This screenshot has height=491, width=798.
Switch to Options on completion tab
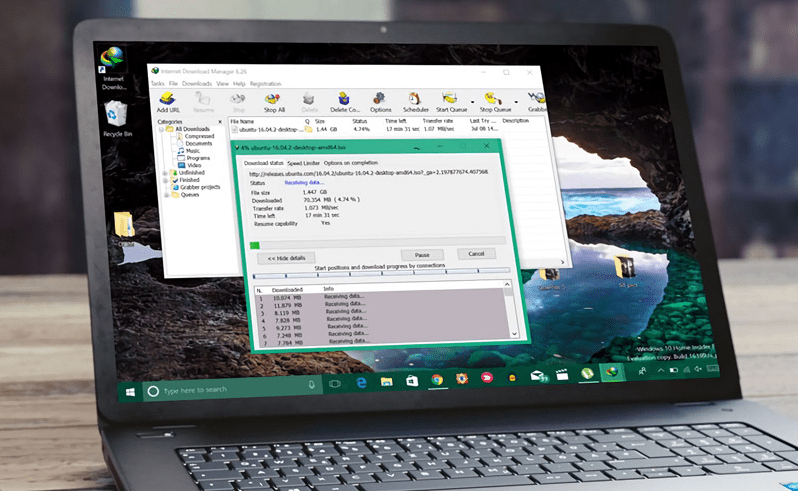point(351,162)
